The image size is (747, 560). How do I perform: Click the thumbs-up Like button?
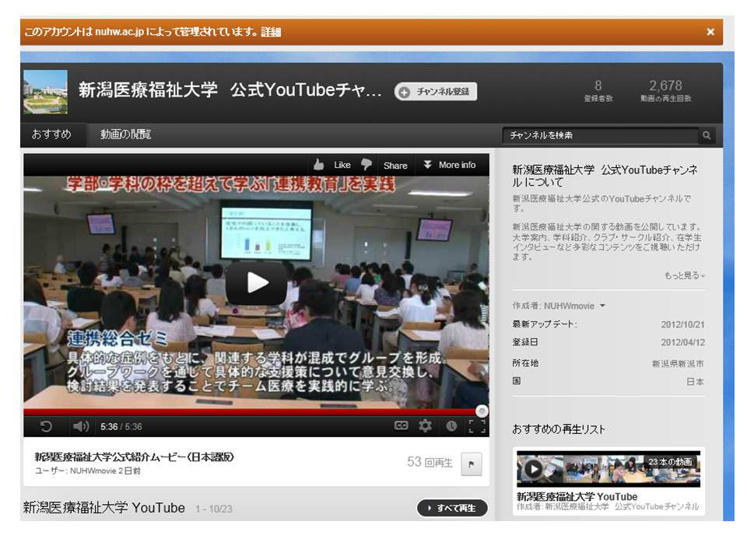coord(332,165)
